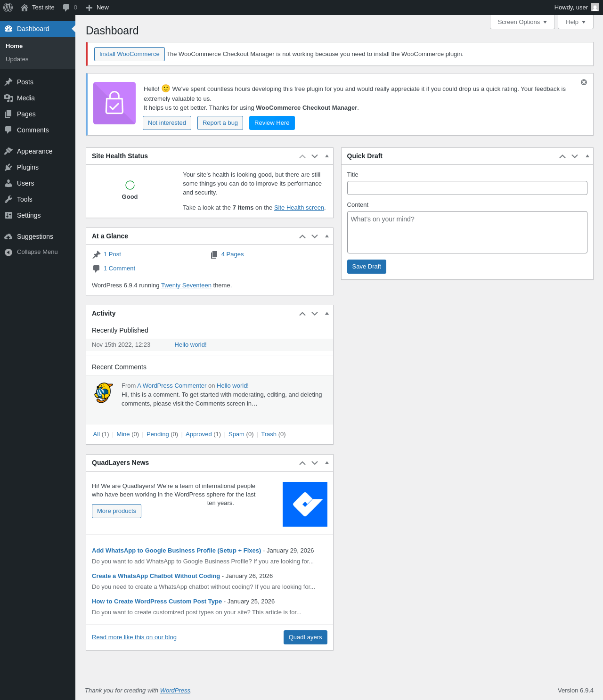Screen dimensions: 603x700
Task: Dismiss the review notice with the X icon
Action: coord(584,82)
